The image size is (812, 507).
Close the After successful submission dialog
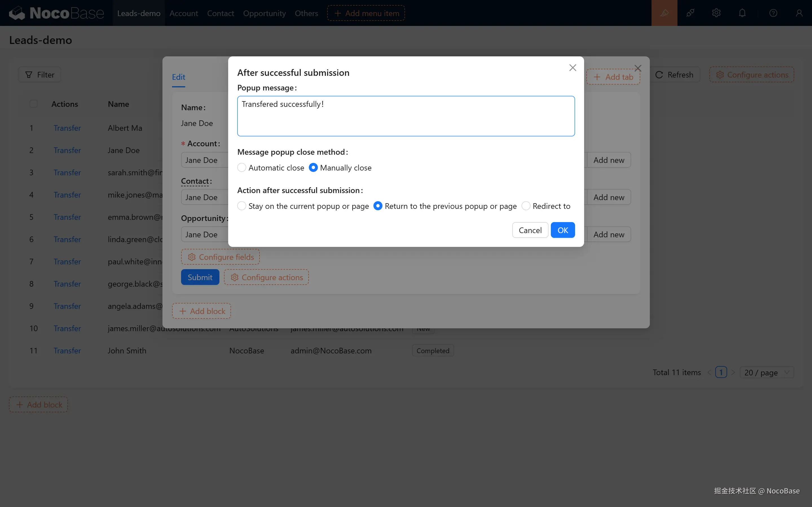(573, 68)
